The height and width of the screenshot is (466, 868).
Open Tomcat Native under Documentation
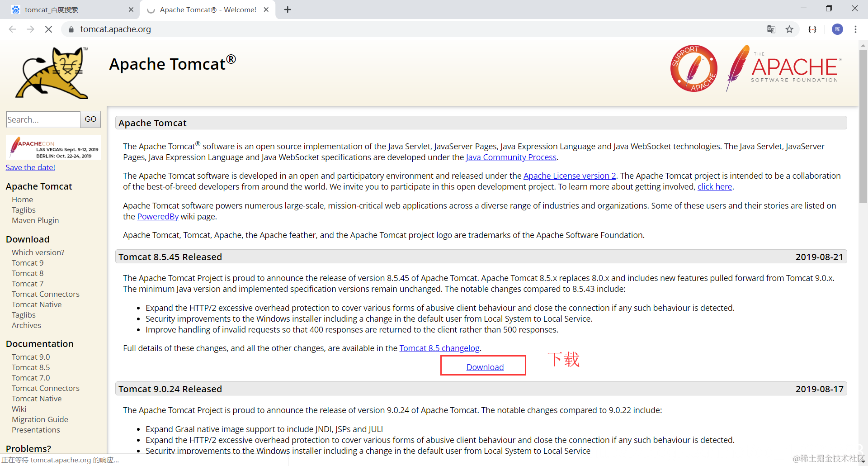coord(37,399)
